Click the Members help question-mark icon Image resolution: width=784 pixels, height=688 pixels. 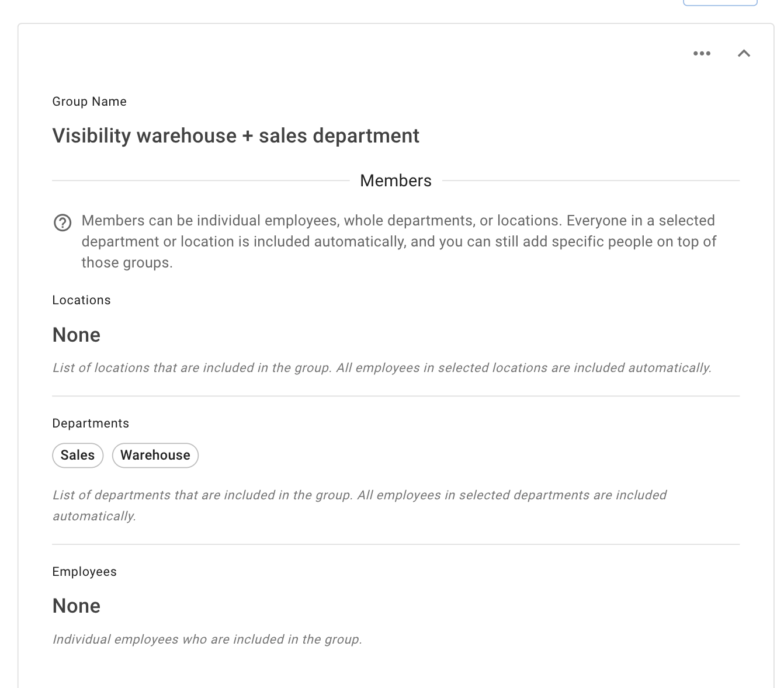[63, 223]
